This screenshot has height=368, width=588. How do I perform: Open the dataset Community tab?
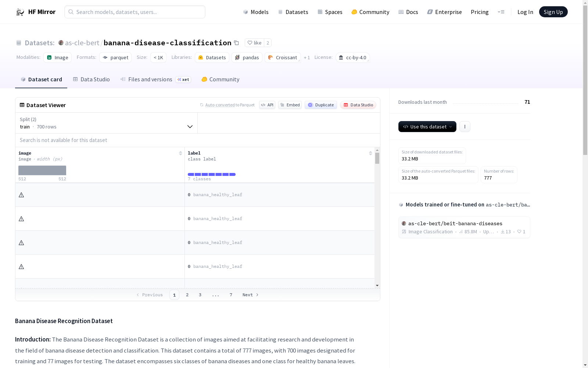pyautogui.click(x=220, y=79)
